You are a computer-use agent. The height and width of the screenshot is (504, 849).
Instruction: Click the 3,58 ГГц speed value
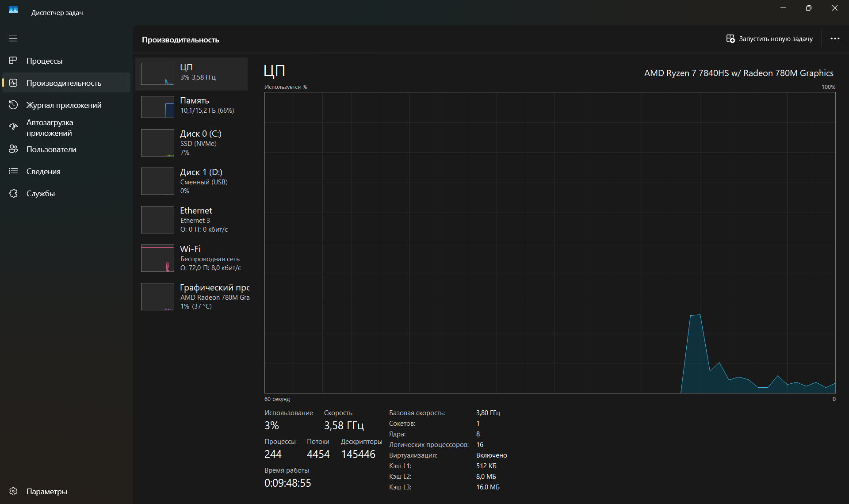tap(344, 425)
